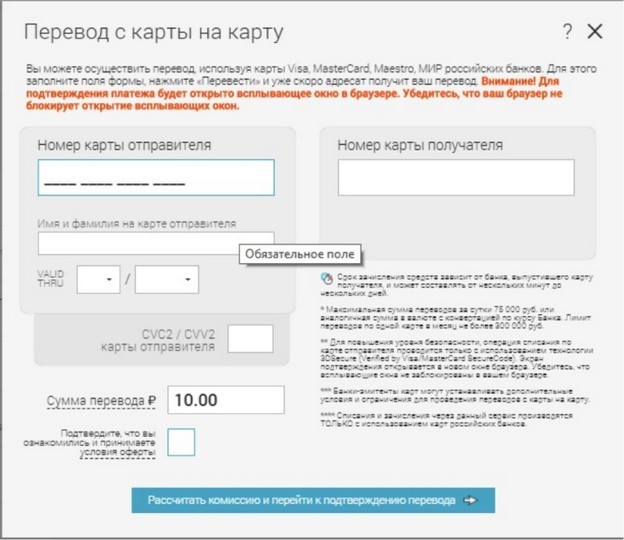Open the VALID THRU year dropdown

(x=167, y=279)
